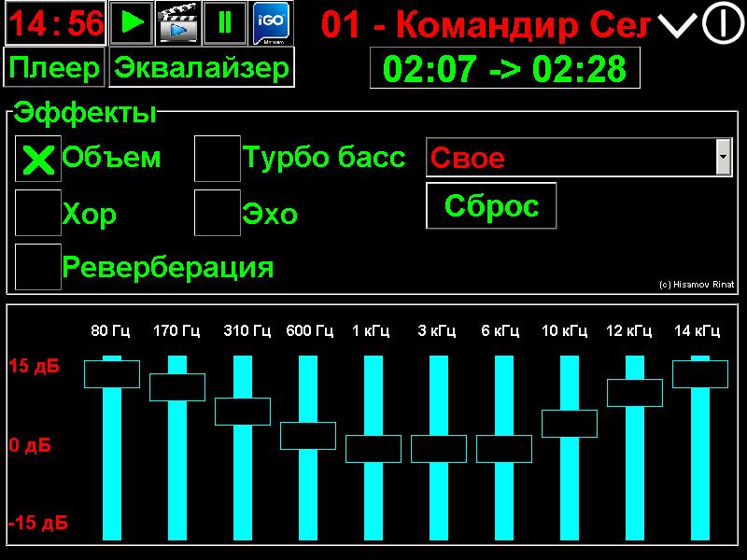Click the 14 кГц slider handle
Image resolution: width=747 pixels, height=560 pixels.
click(700, 374)
